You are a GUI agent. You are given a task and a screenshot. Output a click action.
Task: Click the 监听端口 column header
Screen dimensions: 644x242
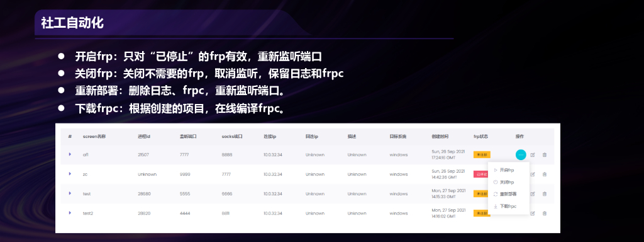188,136
